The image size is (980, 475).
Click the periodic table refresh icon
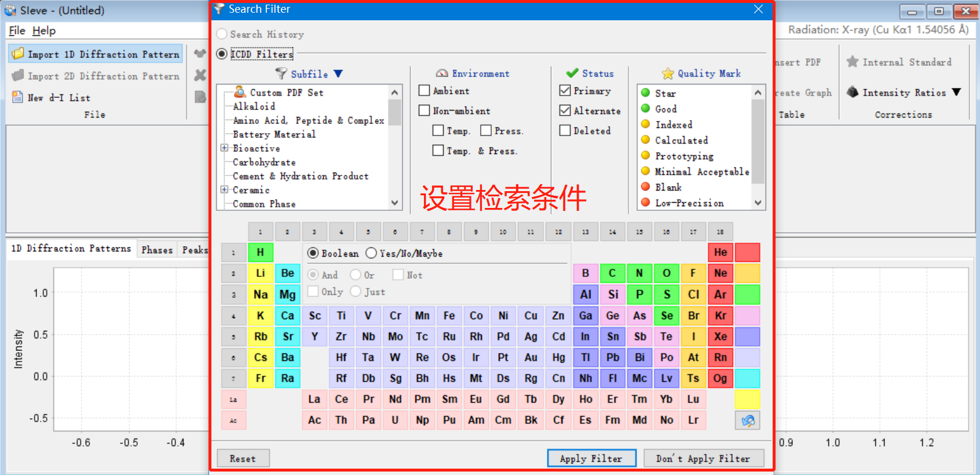point(747,420)
